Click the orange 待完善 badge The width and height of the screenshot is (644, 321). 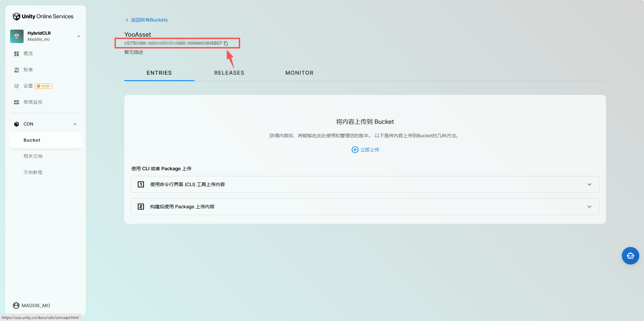coord(43,86)
